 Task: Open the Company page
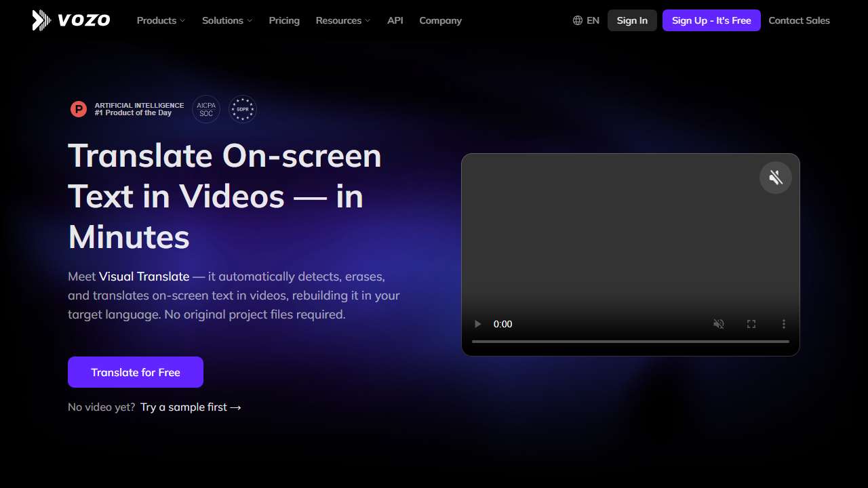440,20
